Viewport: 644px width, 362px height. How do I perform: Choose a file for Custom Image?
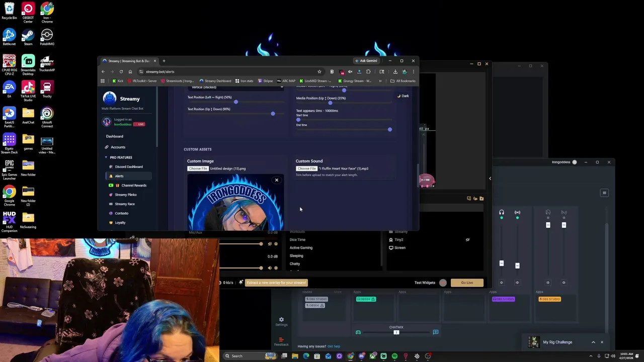tap(198, 168)
